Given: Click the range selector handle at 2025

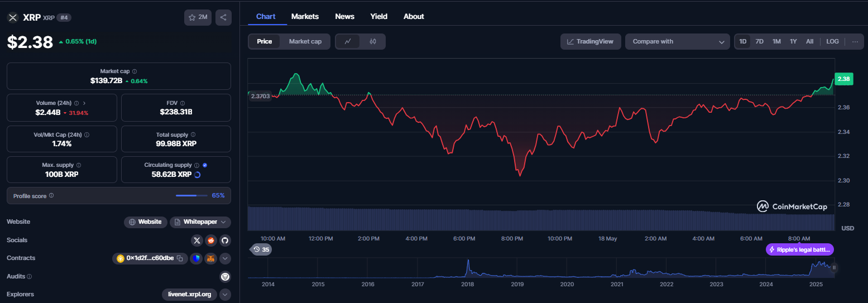Looking at the screenshot, I should tap(834, 268).
